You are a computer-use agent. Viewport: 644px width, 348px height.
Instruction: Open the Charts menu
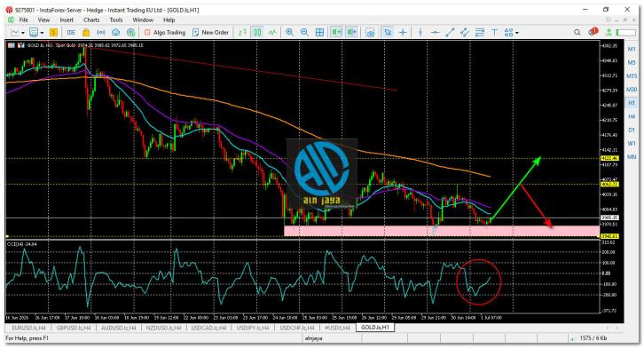pyautogui.click(x=91, y=20)
